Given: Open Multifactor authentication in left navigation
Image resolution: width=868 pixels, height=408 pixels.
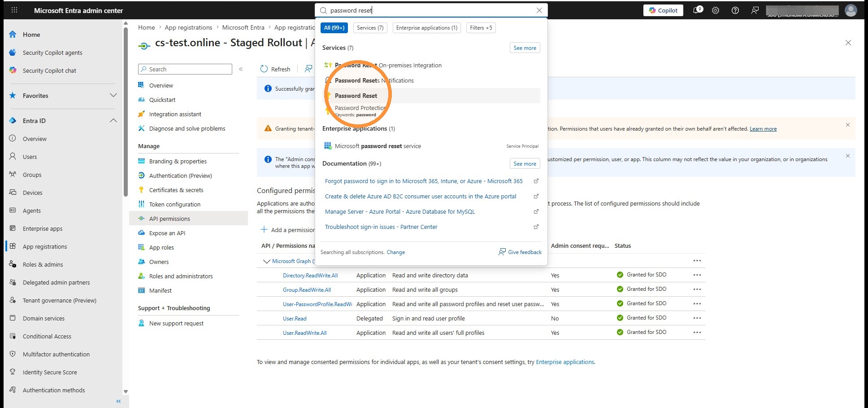Looking at the screenshot, I should pyautogui.click(x=56, y=354).
